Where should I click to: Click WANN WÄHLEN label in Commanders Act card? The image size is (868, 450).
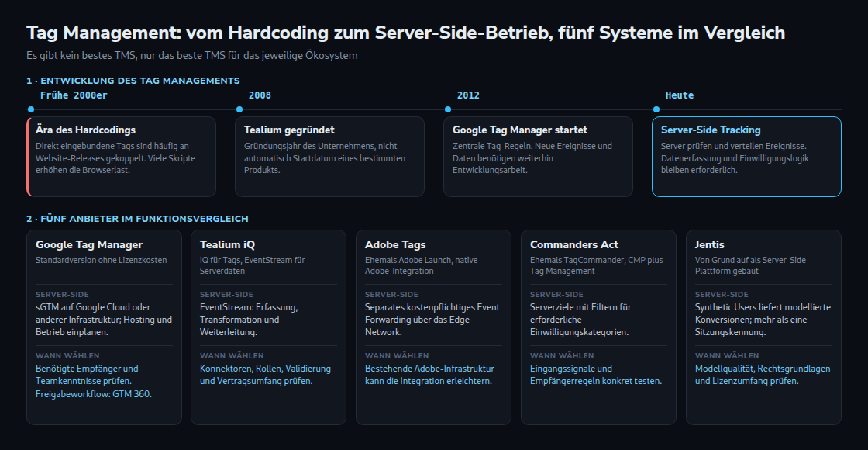562,356
